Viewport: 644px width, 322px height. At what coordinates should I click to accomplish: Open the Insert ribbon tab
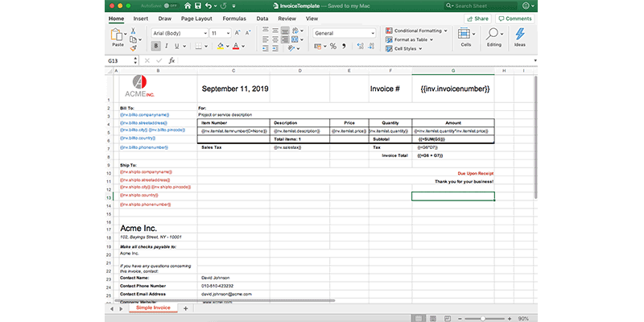click(141, 19)
